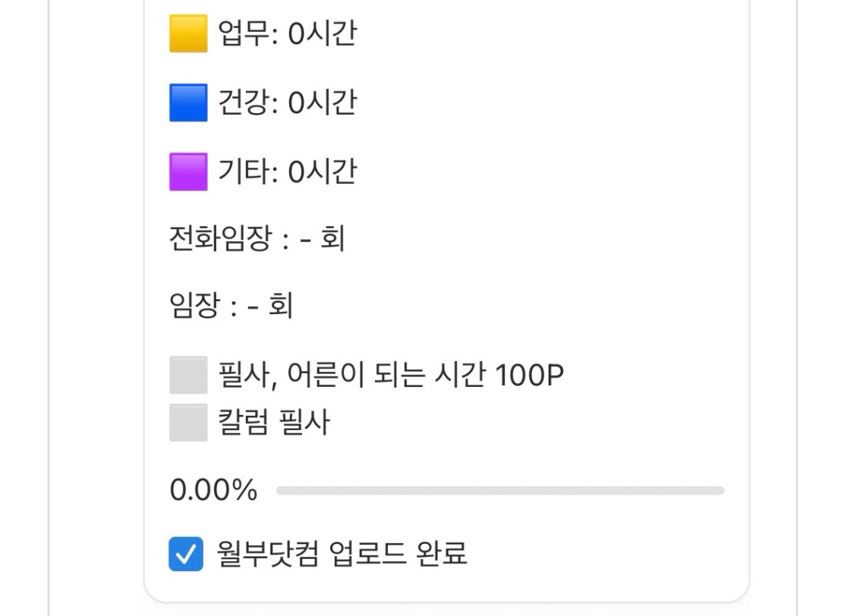Click the purple square beside 기타
850x616 pixels.
coord(188,171)
